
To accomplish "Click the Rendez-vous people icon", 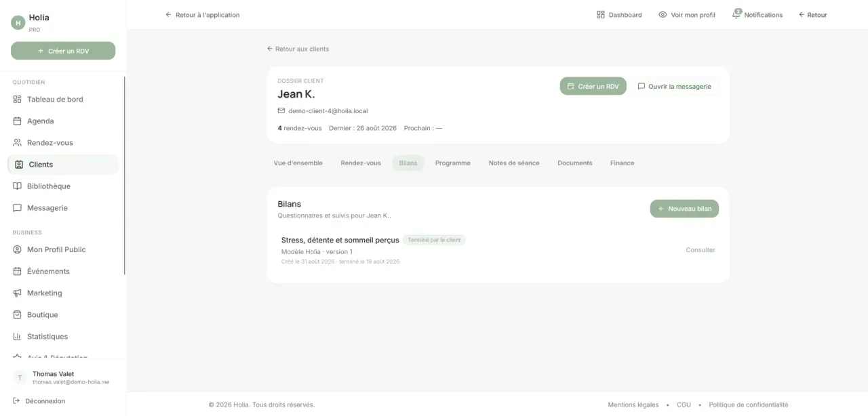I will click(18, 142).
